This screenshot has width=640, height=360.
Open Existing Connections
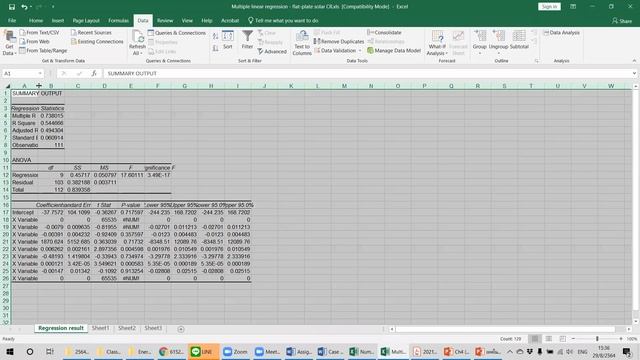[97, 41]
